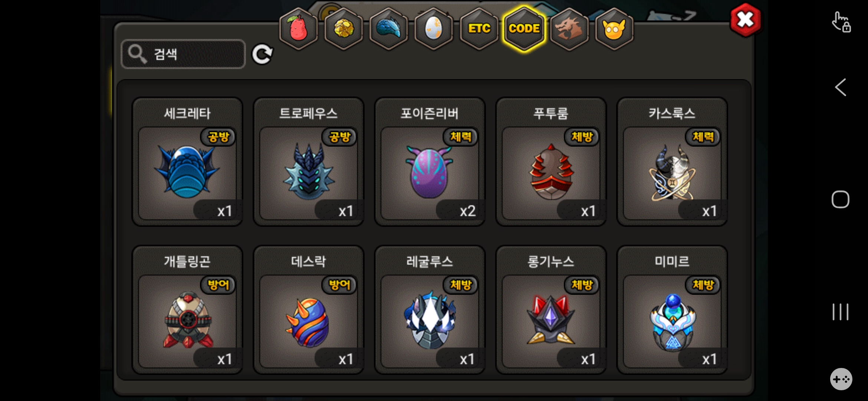868x401 pixels.
Task: Select the CODE tab
Action: pyautogui.click(x=524, y=29)
